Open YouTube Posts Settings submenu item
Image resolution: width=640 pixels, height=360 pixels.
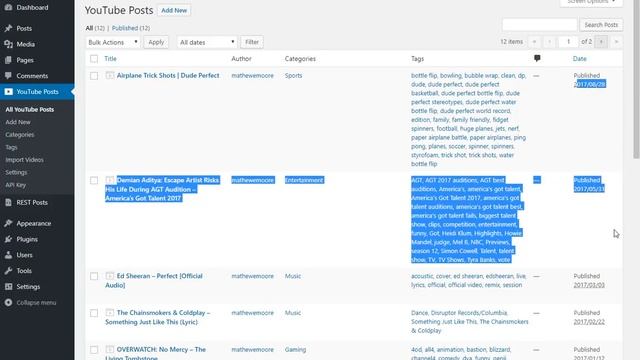tap(16, 172)
